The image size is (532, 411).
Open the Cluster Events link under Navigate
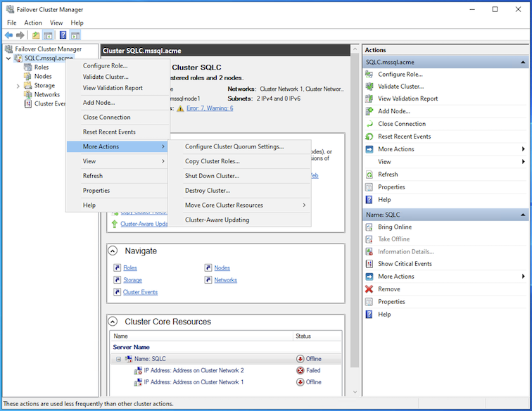[x=141, y=292]
